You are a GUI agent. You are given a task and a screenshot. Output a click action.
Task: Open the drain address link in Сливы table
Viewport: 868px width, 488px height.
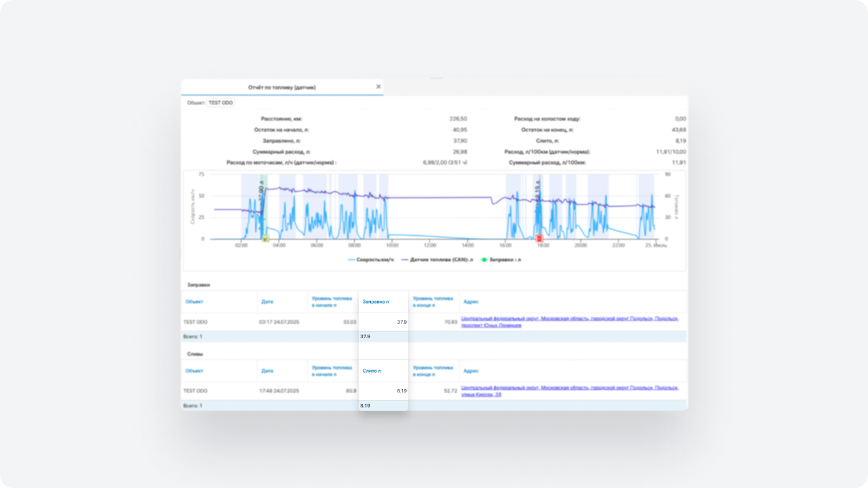(x=570, y=391)
